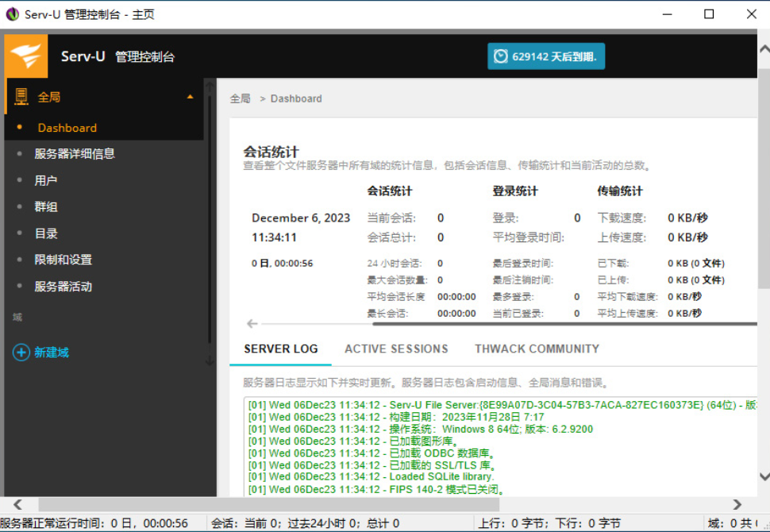Image resolution: width=770 pixels, height=532 pixels.
Task: Open the 用户 sidebar item
Action: [x=46, y=180]
